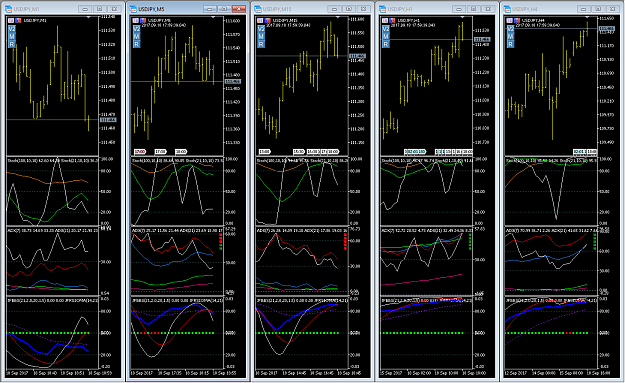The width and height of the screenshot is (625, 383).
Task: Click the USDJPY,M5 window title icon
Action: pyautogui.click(x=133, y=9)
